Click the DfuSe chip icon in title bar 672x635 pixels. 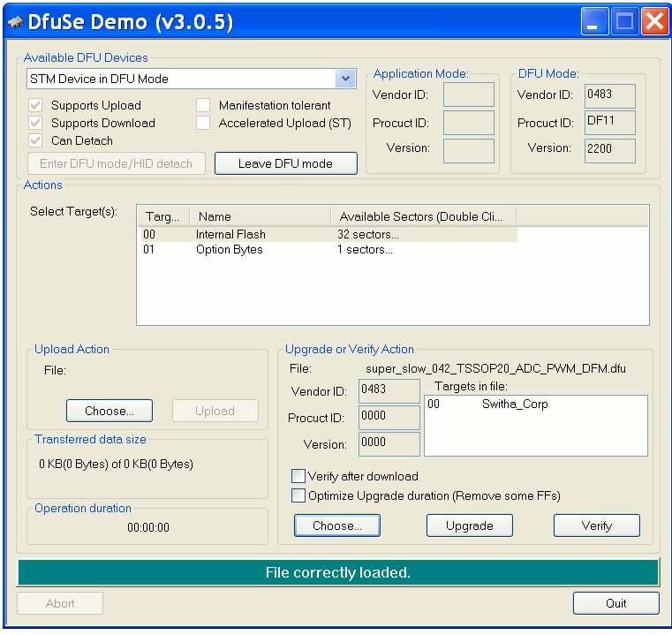[15, 22]
